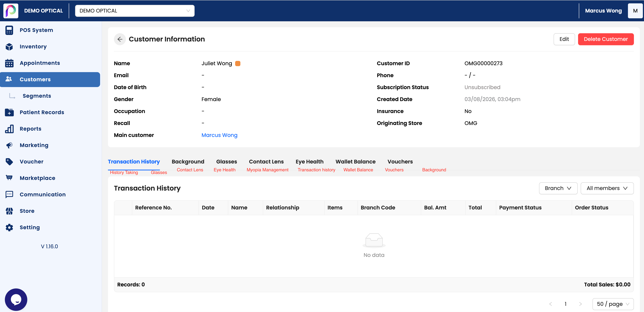Click the Customers people icon
This screenshot has width=644, height=312.
click(x=9, y=79)
